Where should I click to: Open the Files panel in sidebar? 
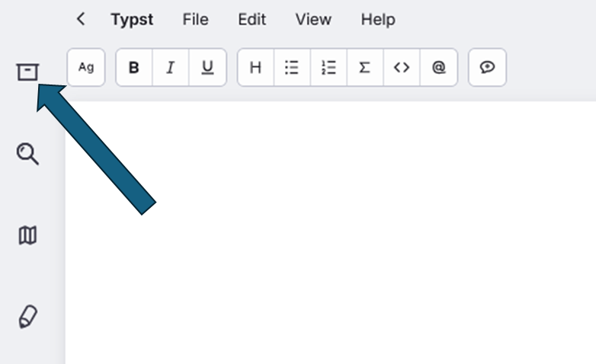click(x=27, y=72)
